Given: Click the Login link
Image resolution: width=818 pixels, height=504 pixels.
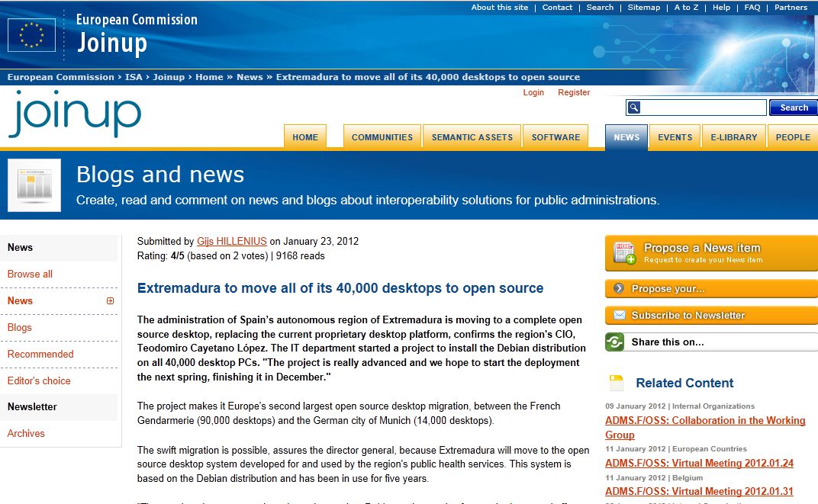Looking at the screenshot, I should tap(533, 92).
